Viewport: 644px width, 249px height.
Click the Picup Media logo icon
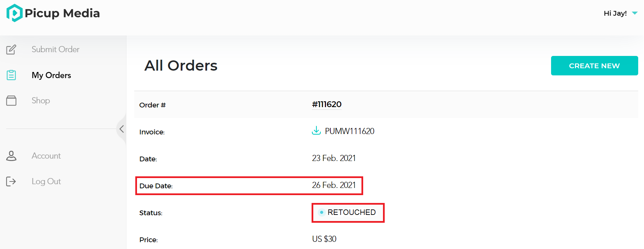pyautogui.click(x=14, y=13)
